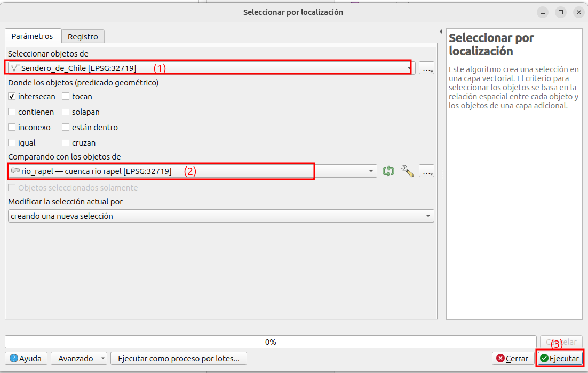The width and height of the screenshot is (588, 373).
Task: Click browse button beside rio_rapel layer
Action: [426, 171]
